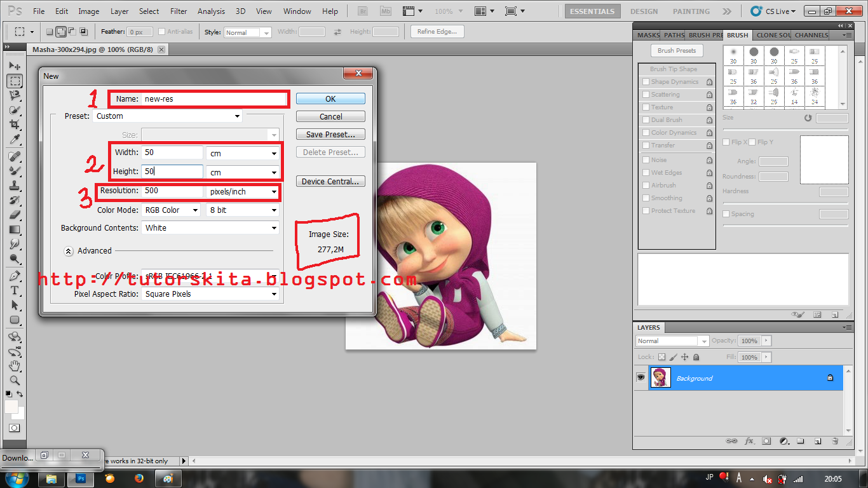The image size is (868, 488).
Task: Enable the Shape Dynamics checkbox
Action: (x=646, y=82)
